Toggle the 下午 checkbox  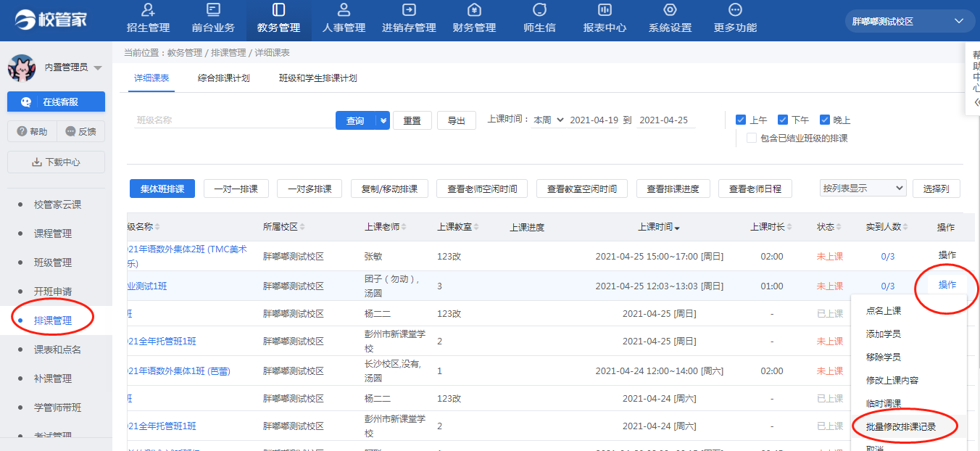coord(783,120)
